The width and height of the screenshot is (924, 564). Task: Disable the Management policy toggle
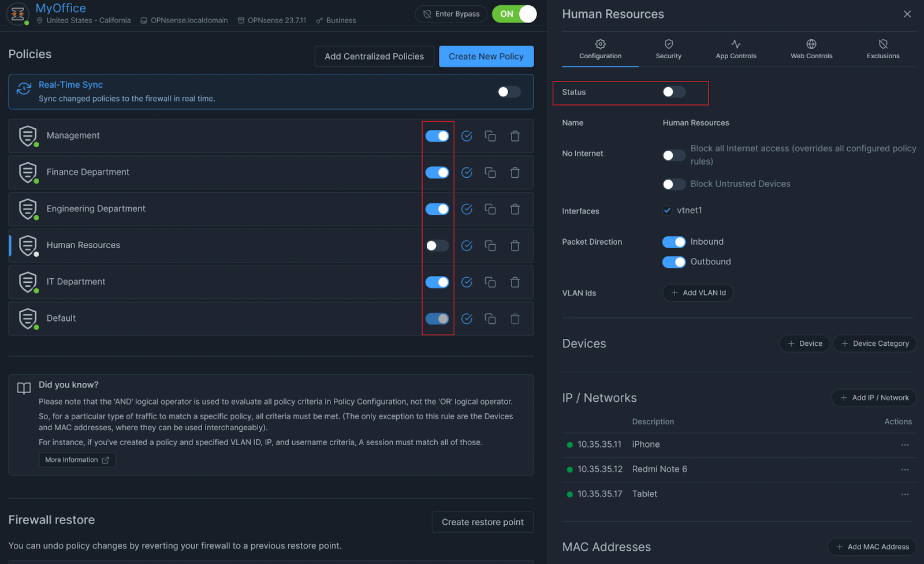(x=437, y=136)
